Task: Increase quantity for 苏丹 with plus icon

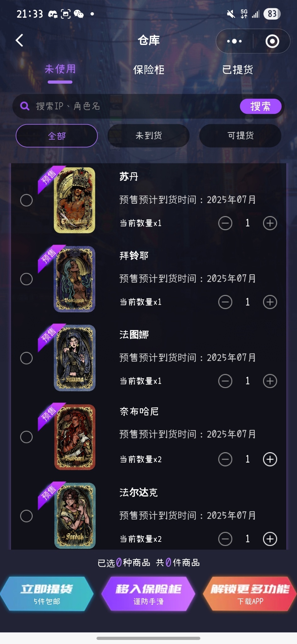Action: click(x=270, y=223)
